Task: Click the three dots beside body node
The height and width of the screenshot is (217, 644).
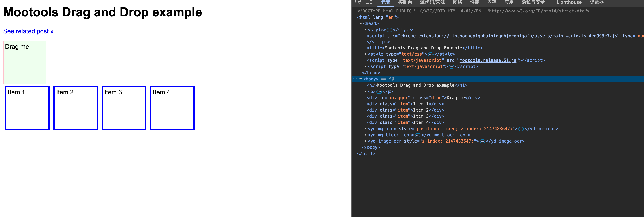Action: 355,79
